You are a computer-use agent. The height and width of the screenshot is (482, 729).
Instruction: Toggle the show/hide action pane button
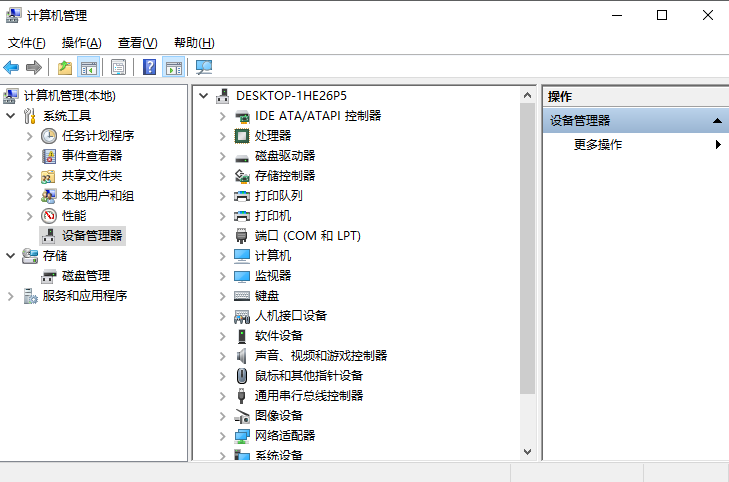point(174,67)
